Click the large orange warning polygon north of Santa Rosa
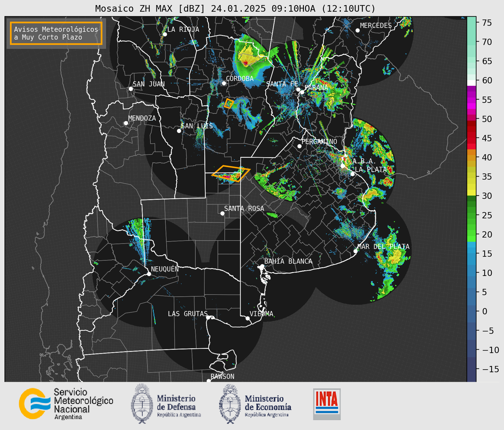Image resolution: width=504 pixels, height=430 pixels. coord(231,173)
